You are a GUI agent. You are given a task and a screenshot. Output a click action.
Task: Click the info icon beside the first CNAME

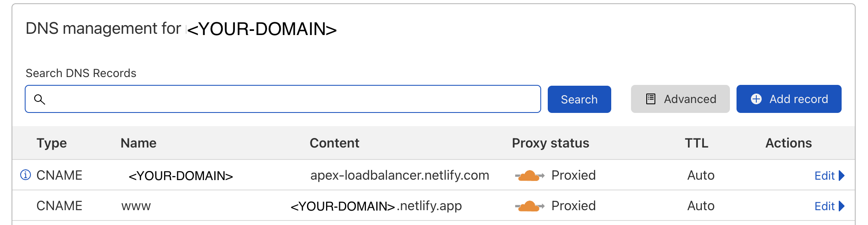pos(26,175)
